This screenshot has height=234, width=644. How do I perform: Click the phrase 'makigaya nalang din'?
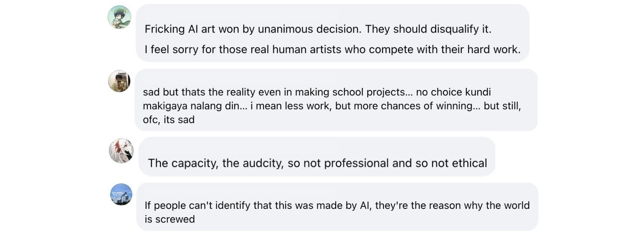190,106
